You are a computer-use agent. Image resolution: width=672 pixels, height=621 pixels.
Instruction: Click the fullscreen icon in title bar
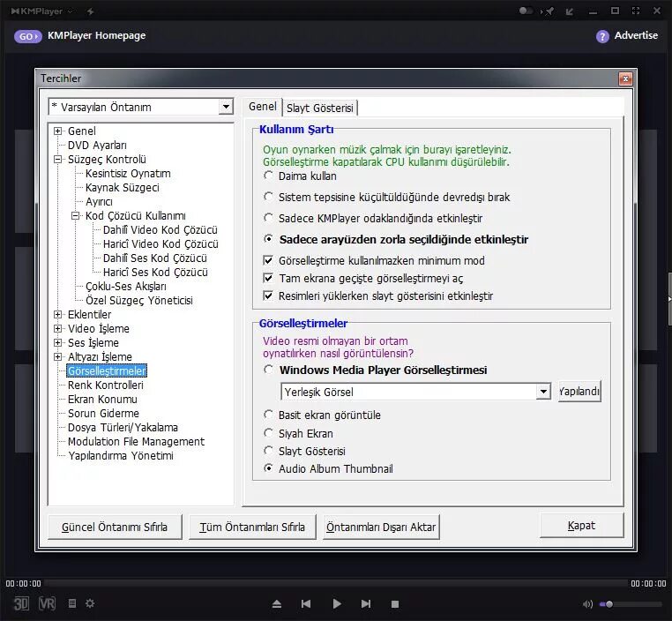click(x=636, y=11)
